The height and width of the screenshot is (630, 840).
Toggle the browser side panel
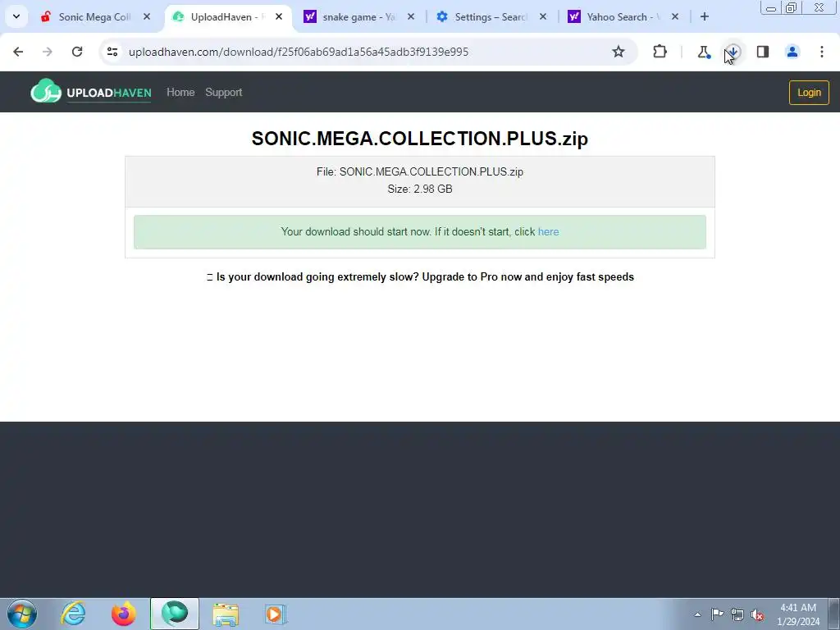coord(762,52)
